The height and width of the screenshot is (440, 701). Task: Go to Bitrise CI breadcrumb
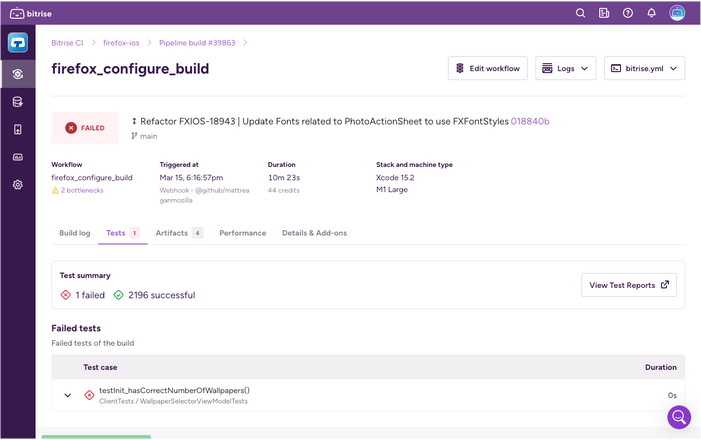click(x=67, y=43)
